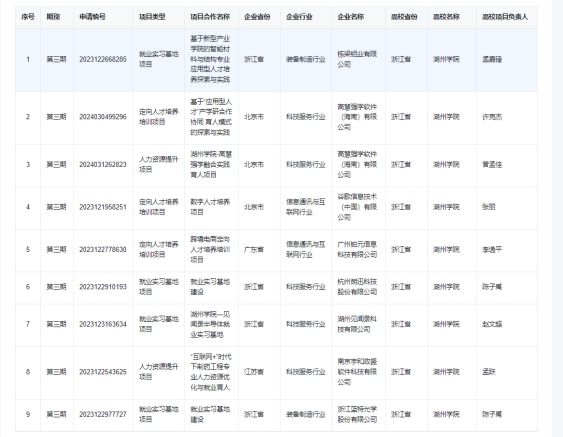Select the 企业名称 column header
563x437 pixels.
click(351, 17)
